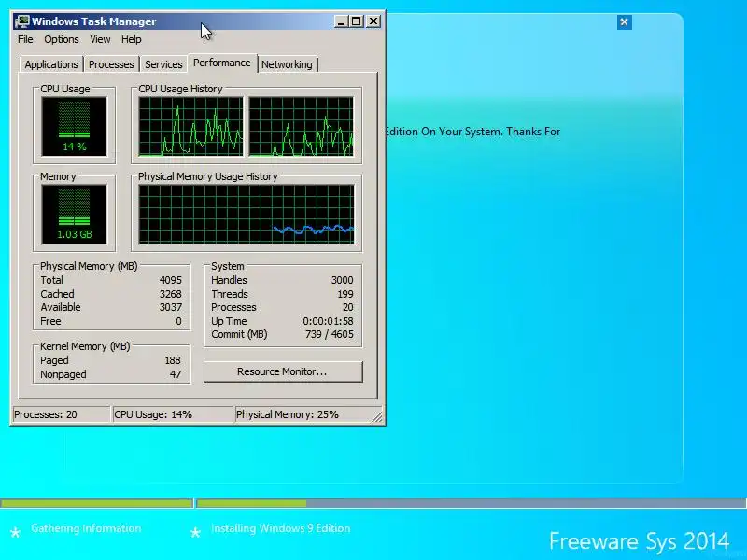Click the Total physical memory value 4095

coord(171,280)
